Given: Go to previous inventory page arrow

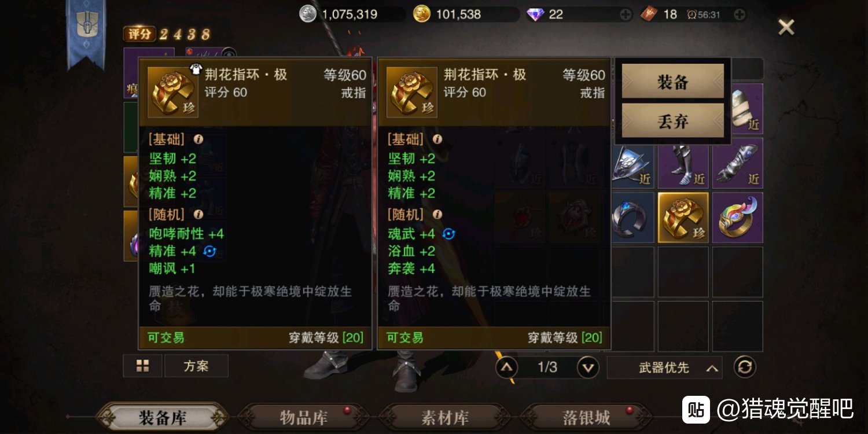Looking at the screenshot, I should point(506,367).
